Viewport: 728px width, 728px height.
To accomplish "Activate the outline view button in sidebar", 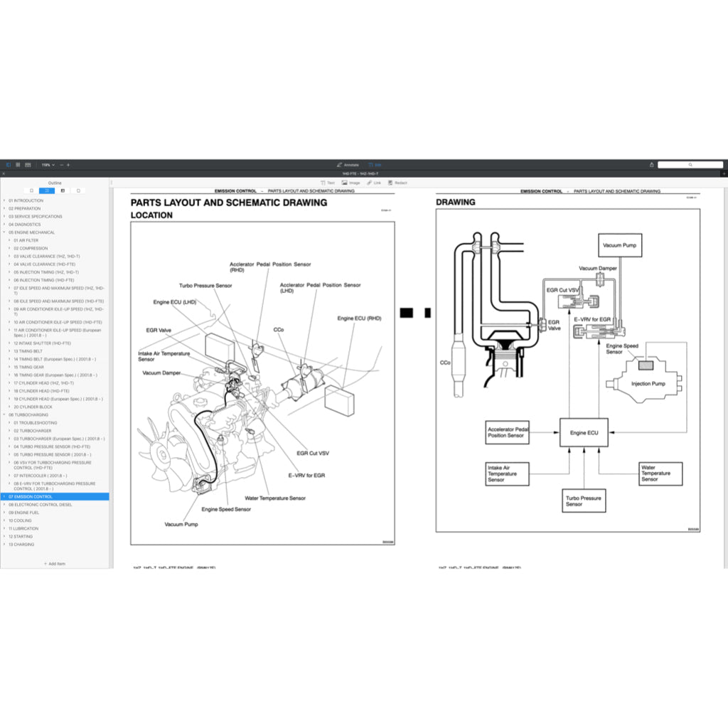I will [x=47, y=191].
